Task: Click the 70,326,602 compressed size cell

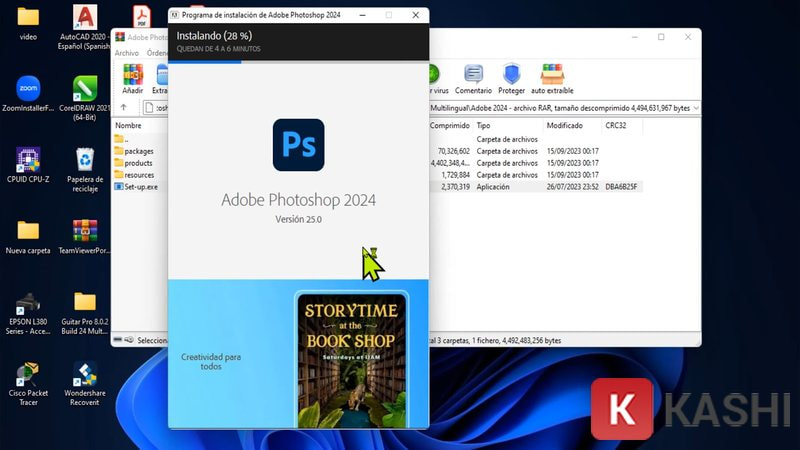Action: pos(454,151)
